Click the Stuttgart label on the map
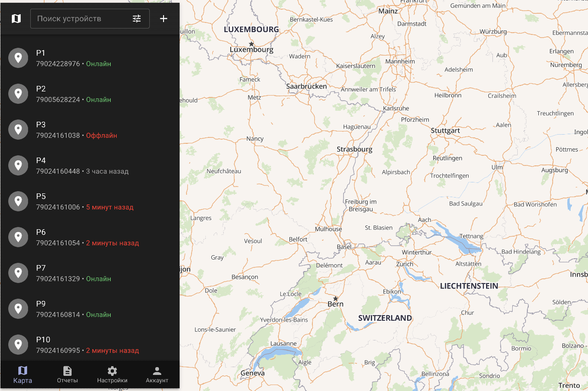 pyautogui.click(x=446, y=130)
